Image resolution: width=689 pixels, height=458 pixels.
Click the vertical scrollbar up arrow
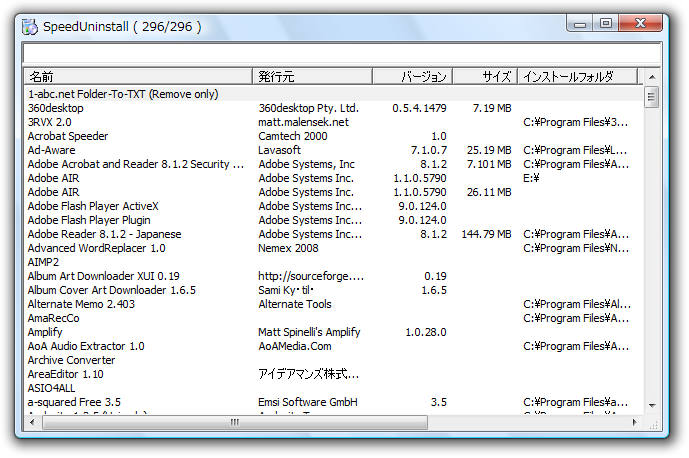click(x=652, y=77)
